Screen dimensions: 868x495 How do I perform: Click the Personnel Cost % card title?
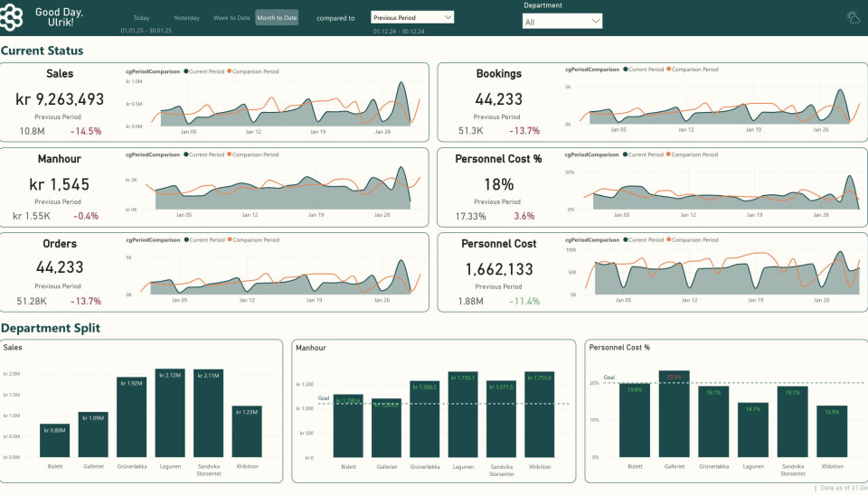[x=498, y=159]
